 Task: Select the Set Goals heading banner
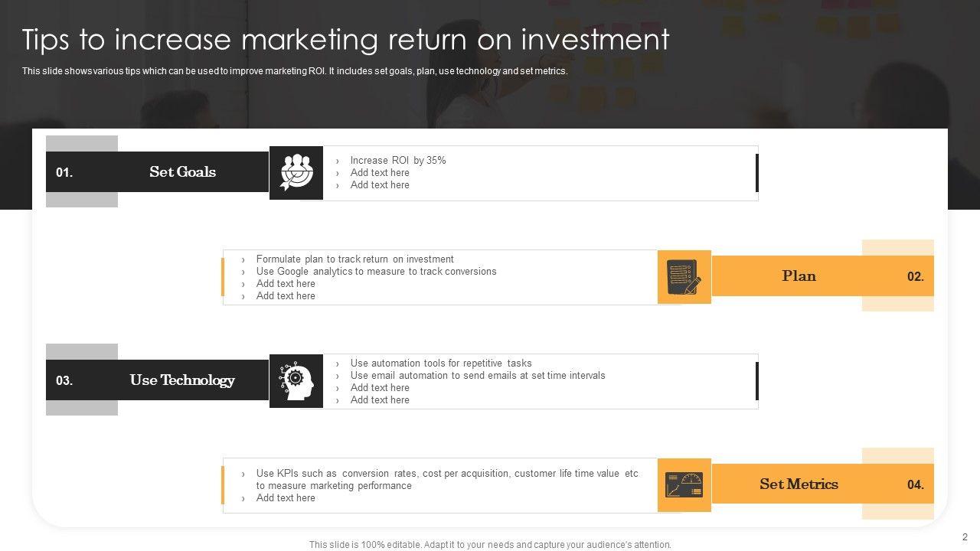(182, 172)
